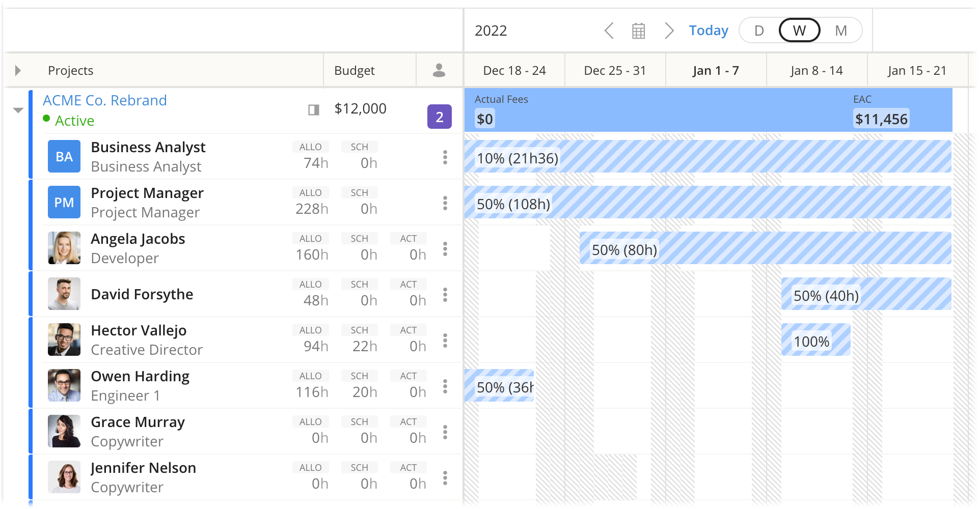Click Owen Harding's profile photo
The height and width of the screenshot is (509, 980).
tap(64, 385)
